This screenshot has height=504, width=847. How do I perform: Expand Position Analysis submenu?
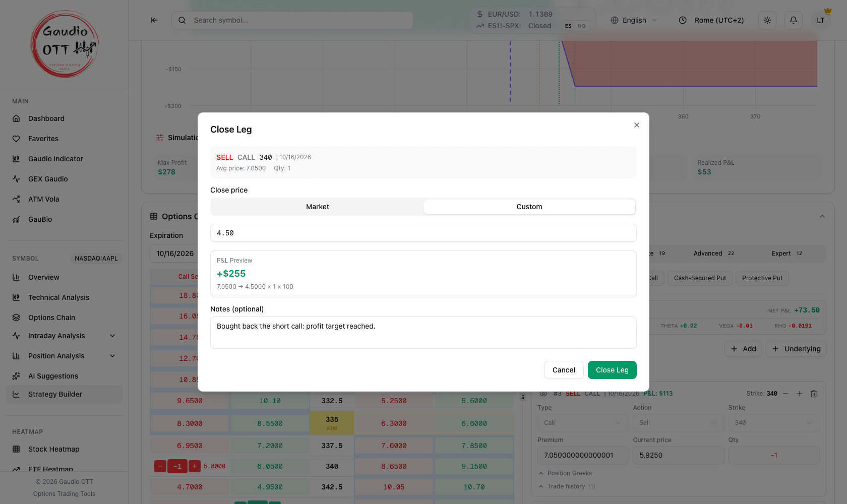point(64,356)
